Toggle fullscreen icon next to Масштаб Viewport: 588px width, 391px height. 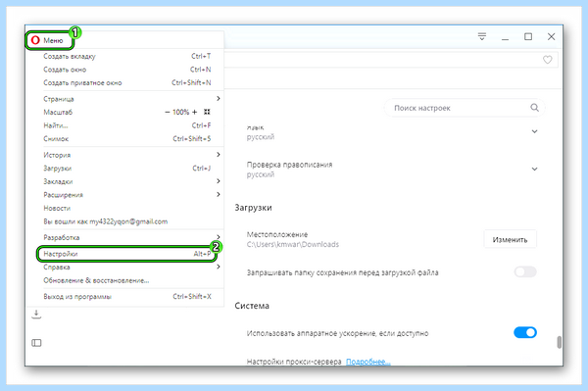207,112
